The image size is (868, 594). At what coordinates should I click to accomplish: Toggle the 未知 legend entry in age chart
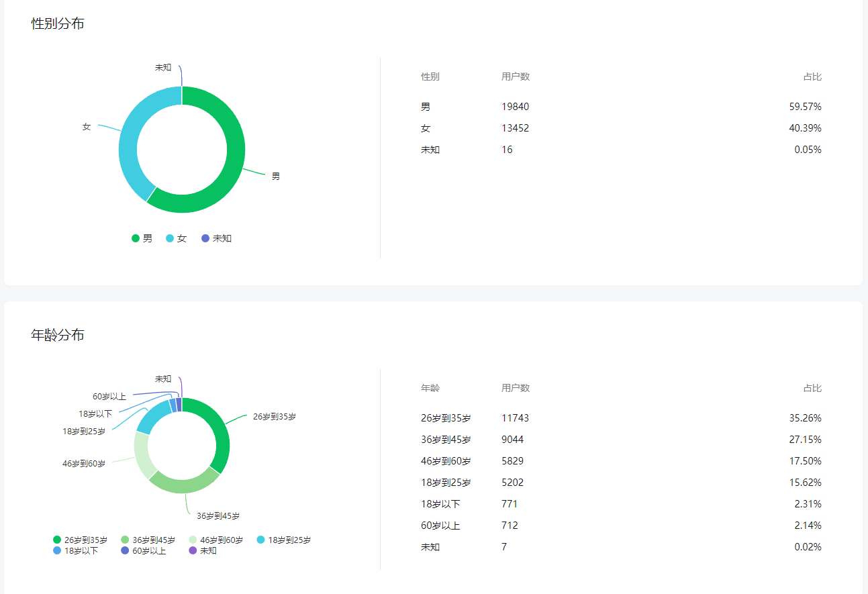(x=203, y=551)
